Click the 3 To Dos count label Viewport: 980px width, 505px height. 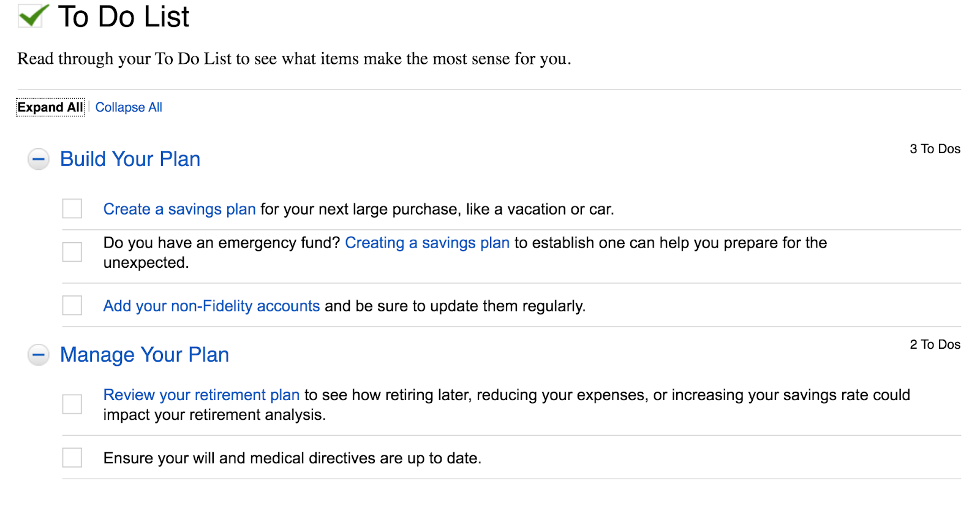point(935,149)
